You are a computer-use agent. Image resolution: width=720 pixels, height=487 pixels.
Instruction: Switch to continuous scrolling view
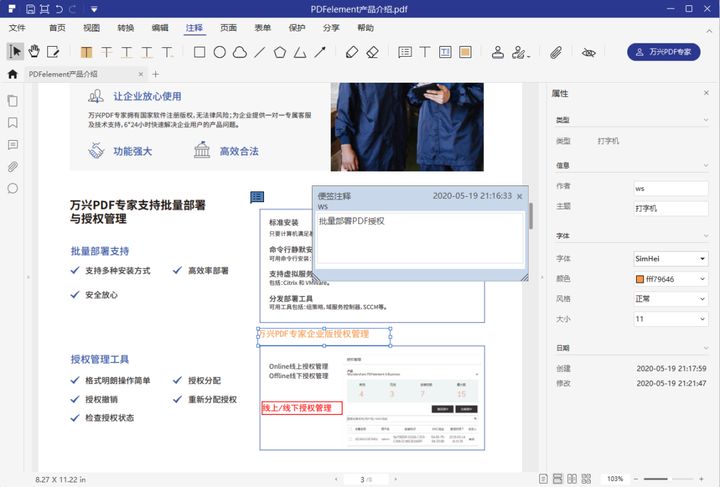(557, 479)
